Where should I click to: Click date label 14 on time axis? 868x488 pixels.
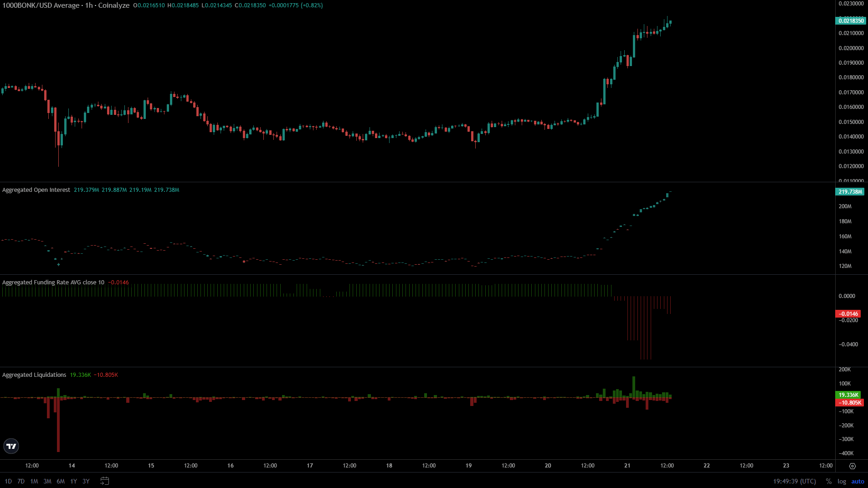point(72,466)
